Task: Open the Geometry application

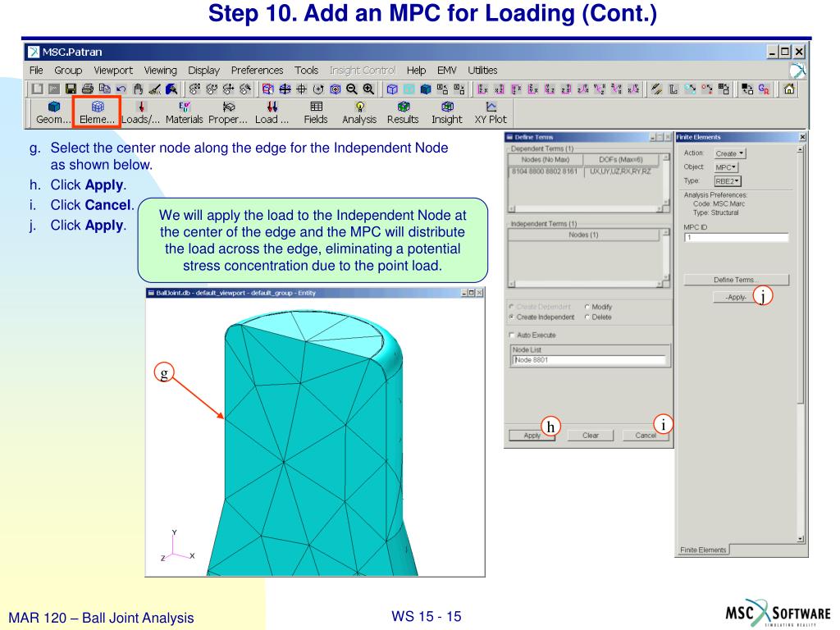Action: tap(53, 112)
